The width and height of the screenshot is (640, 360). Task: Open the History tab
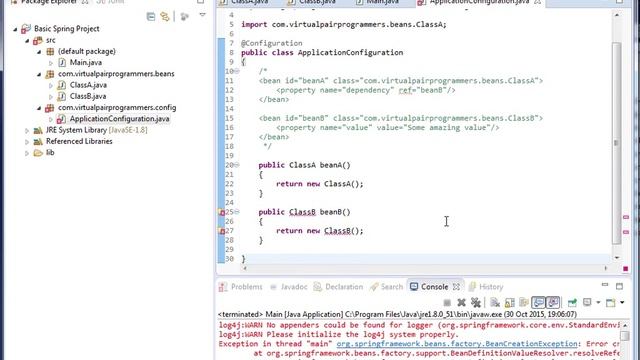[486, 287]
